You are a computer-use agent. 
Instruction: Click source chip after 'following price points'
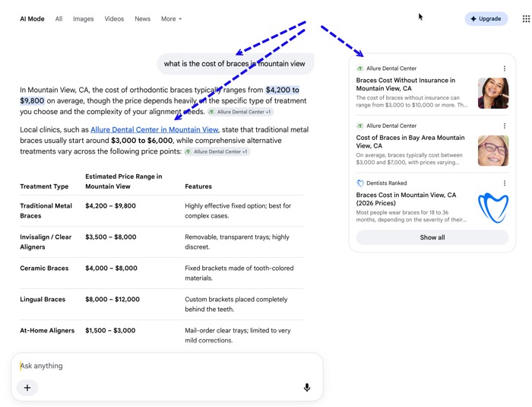(x=217, y=151)
